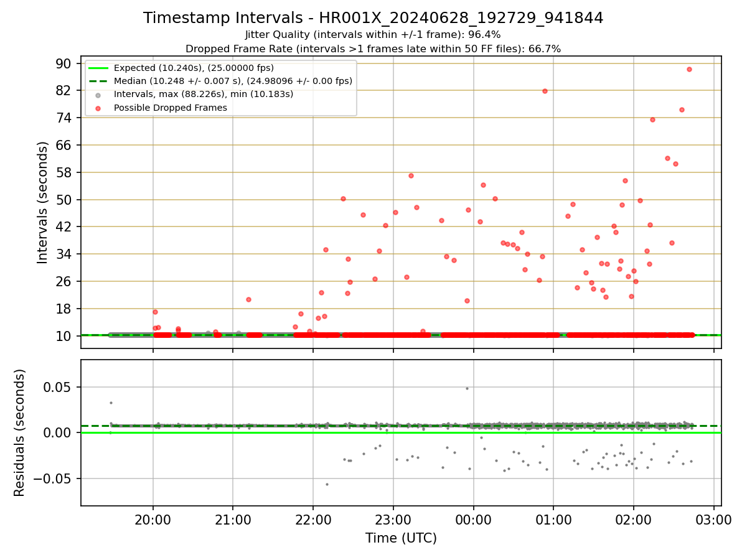
Task: Click the 'Time (UTC)' x-axis label
Action: (x=401, y=538)
